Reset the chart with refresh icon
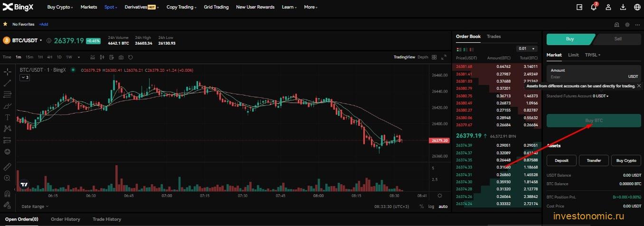The width and height of the screenshot is (644, 226). pos(131,57)
